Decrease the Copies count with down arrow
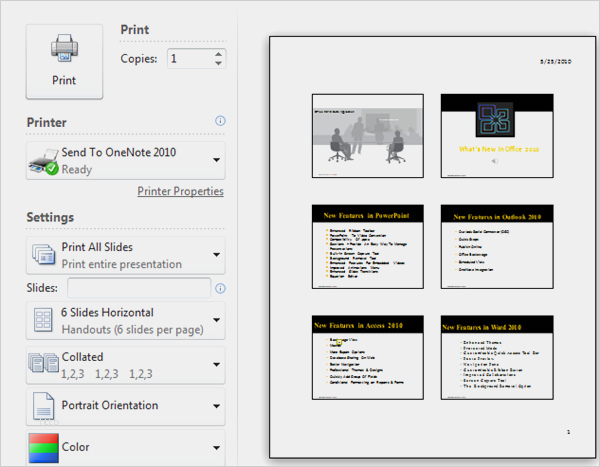 [x=219, y=65]
